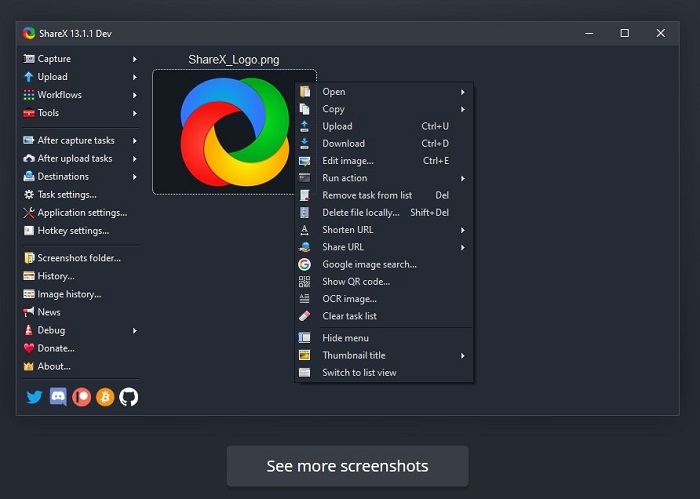700x499 pixels.
Task: Click the red Tools toolbox icon
Action: click(29, 113)
